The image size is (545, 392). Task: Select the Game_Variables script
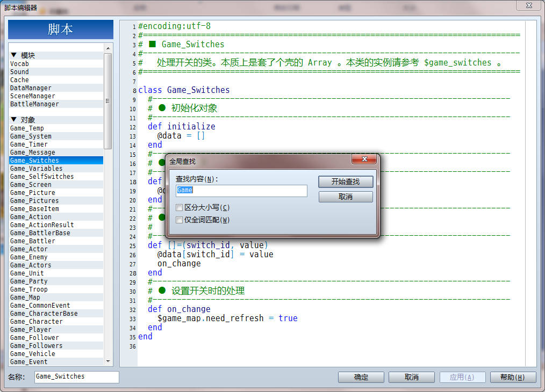pos(56,169)
